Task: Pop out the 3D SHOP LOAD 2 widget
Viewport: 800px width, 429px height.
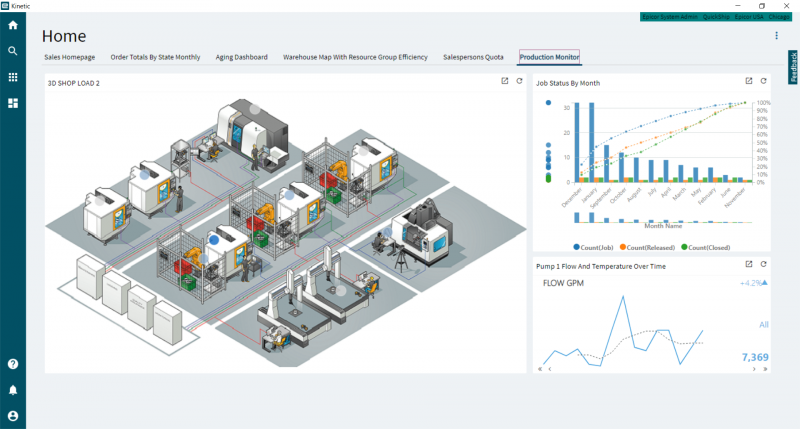Action: point(505,81)
